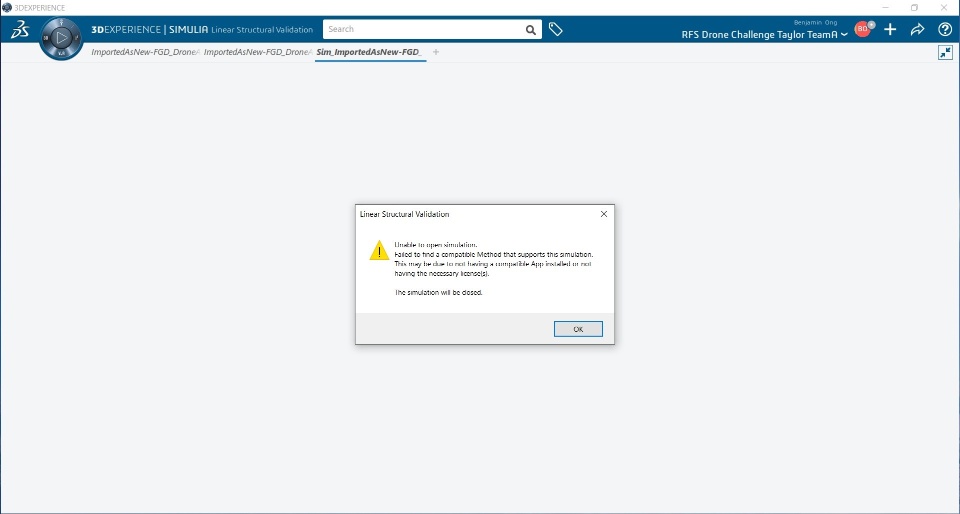Open the plus Add menu in top bar

(890, 29)
